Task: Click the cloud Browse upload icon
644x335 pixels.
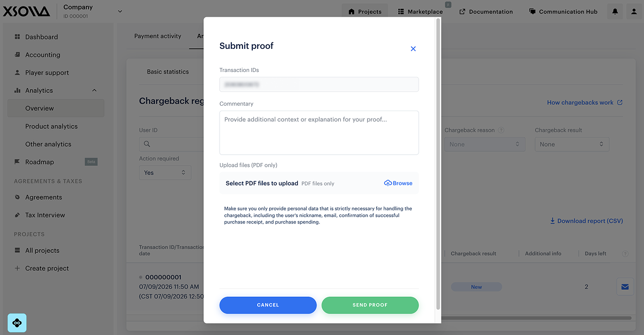Action: pos(388,183)
